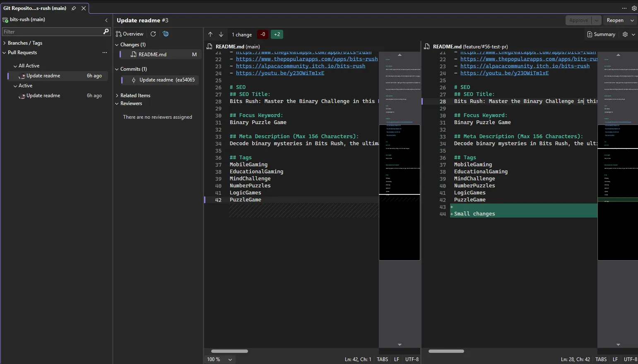Click line 42 PuzzleGame in left pane

click(246, 200)
